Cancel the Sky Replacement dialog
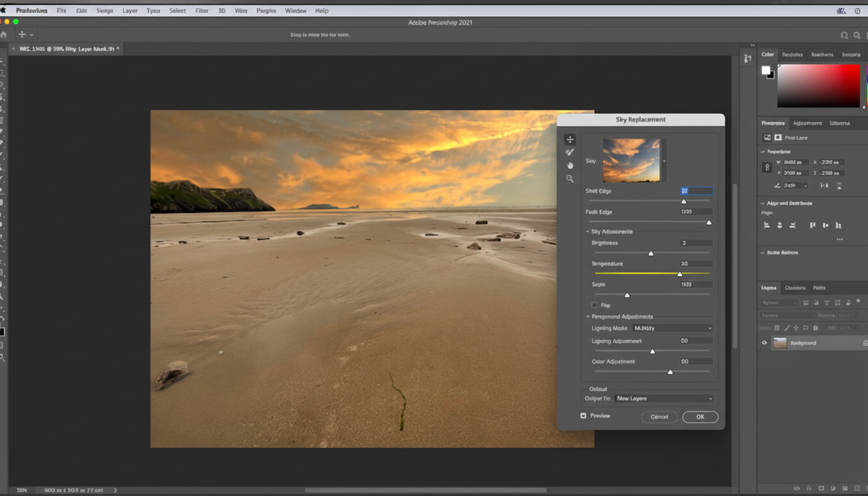 659,417
